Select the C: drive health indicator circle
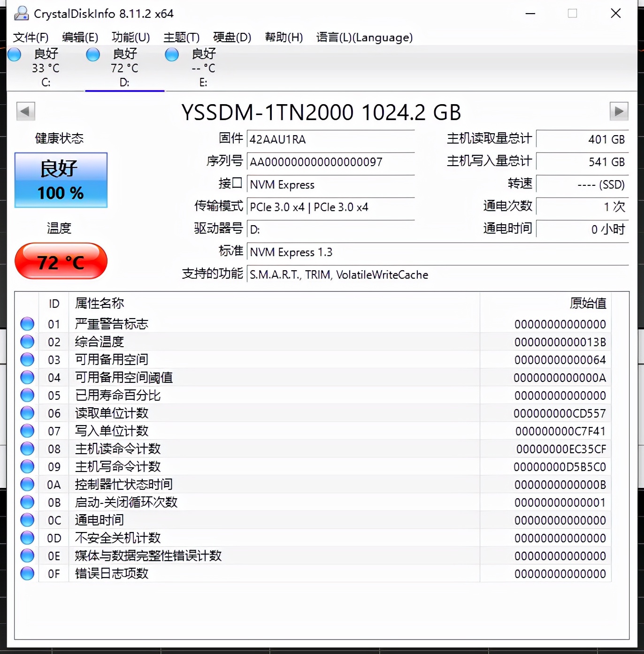The image size is (644, 654). click(x=14, y=54)
